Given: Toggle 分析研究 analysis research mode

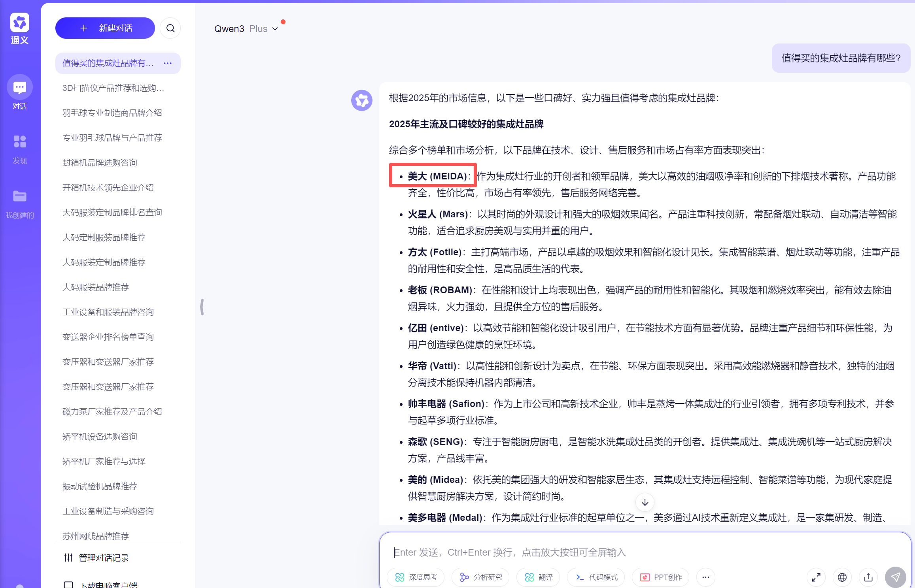Looking at the screenshot, I should tap(481, 577).
